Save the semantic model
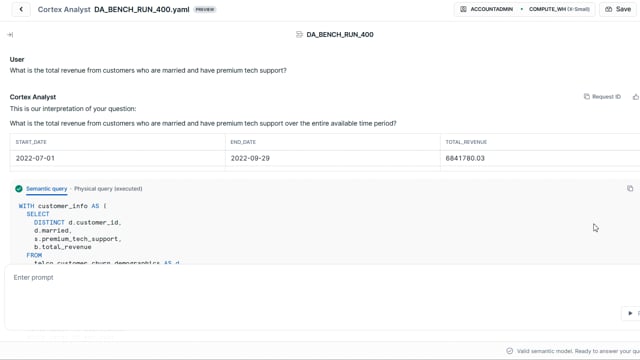Image resolution: width=640 pixels, height=360 pixels. tap(618, 9)
